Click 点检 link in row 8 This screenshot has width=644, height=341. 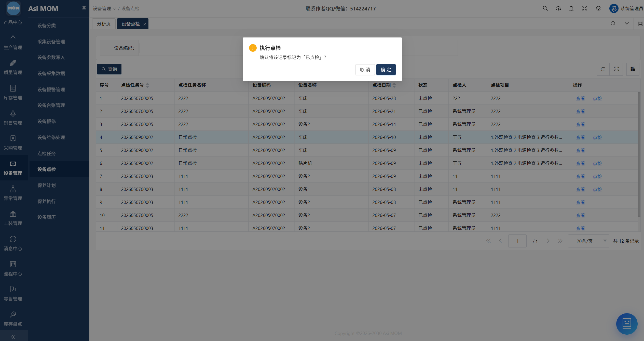(597, 189)
